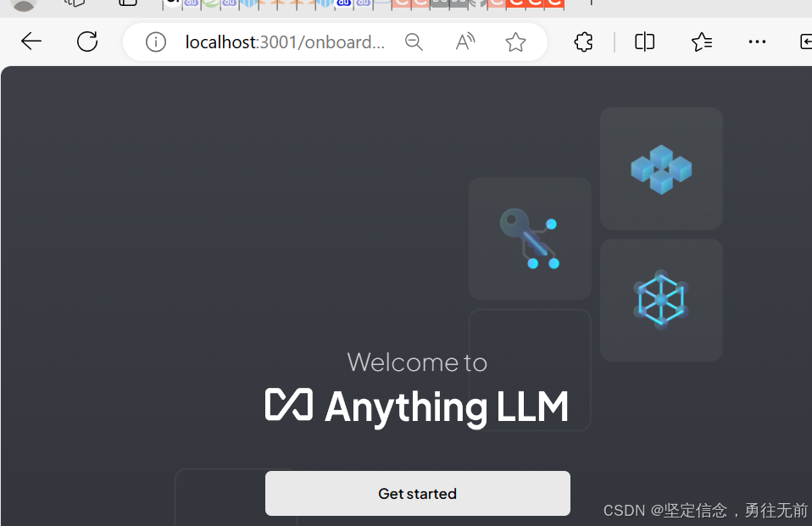Click the zoom magnifier icon in the address bar
Viewport: 812px width, 526px height.
(x=414, y=42)
